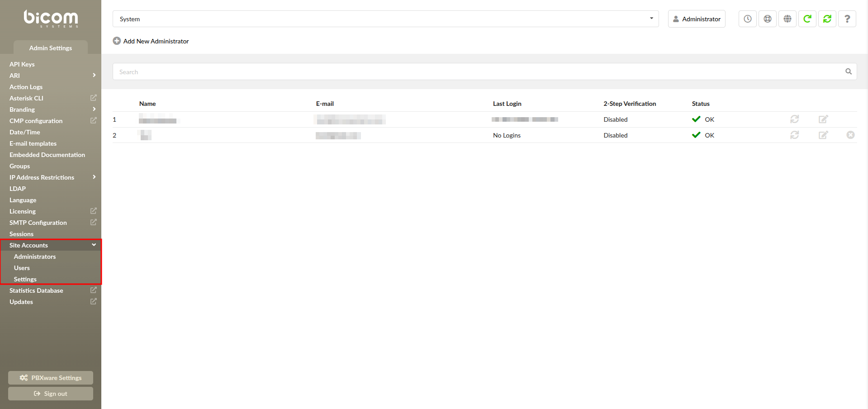Image resolution: width=868 pixels, height=409 pixels.
Task: Click the 2-Step Verification column header
Action: click(630, 104)
